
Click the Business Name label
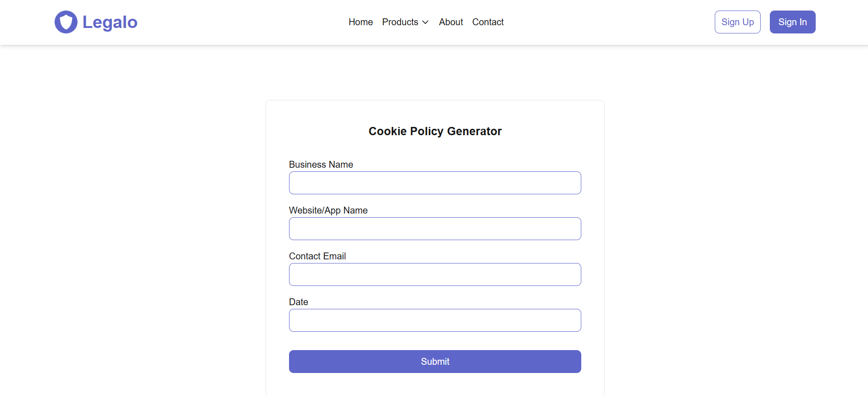[321, 165]
